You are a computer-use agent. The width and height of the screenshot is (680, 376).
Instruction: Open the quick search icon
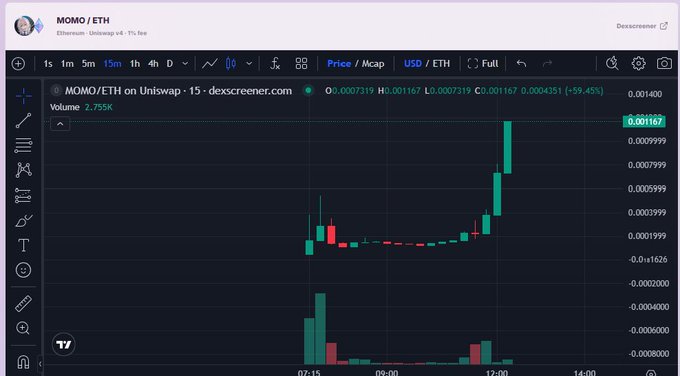[612, 64]
